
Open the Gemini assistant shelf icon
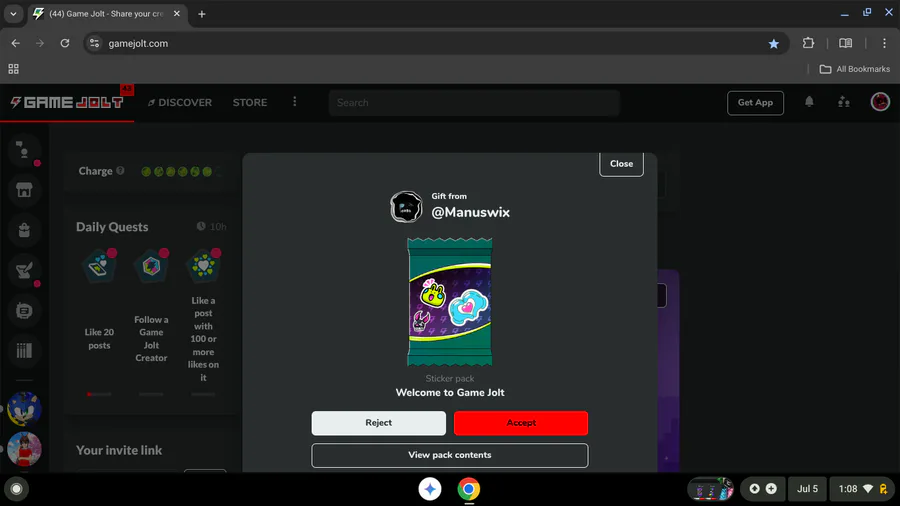tap(430, 489)
